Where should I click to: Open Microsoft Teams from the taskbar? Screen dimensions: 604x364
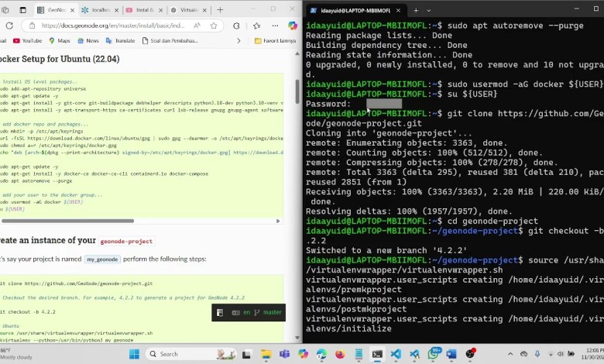tap(284, 354)
